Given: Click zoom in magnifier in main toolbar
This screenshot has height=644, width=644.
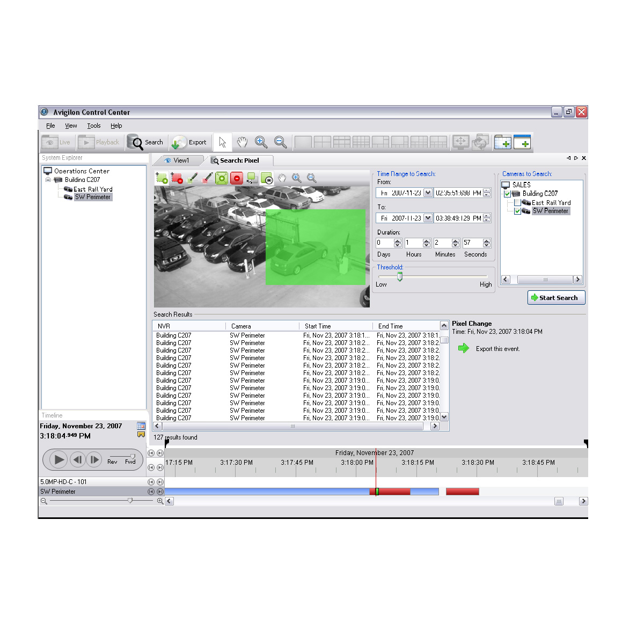Looking at the screenshot, I should pyautogui.click(x=261, y=142).
